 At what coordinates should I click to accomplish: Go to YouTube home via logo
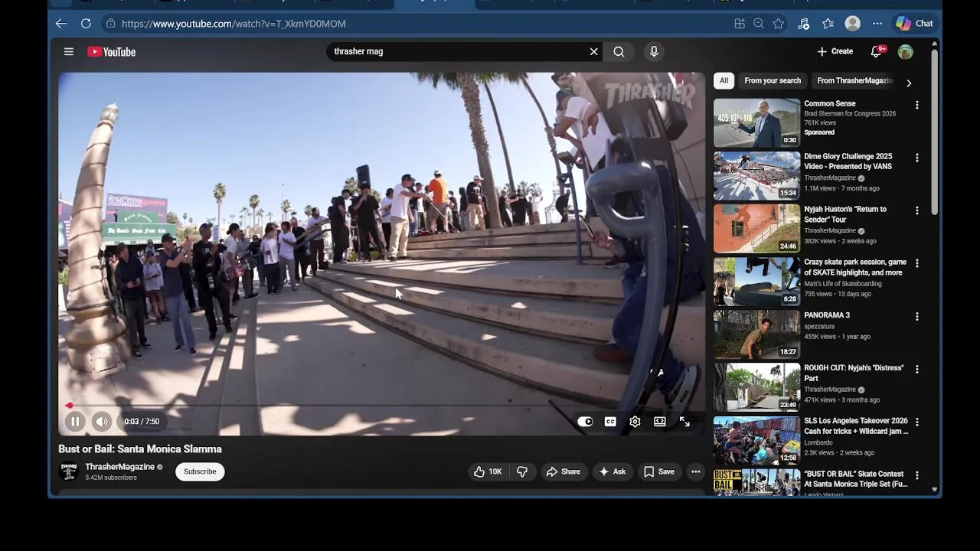tap(111, 51)
